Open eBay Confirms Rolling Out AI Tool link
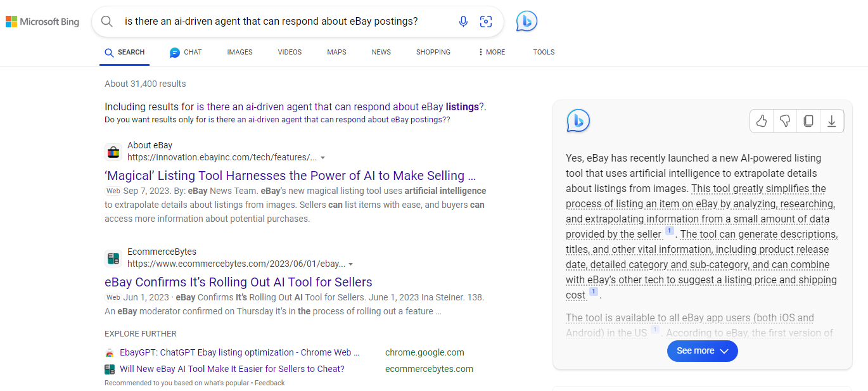 click(238, 282)
